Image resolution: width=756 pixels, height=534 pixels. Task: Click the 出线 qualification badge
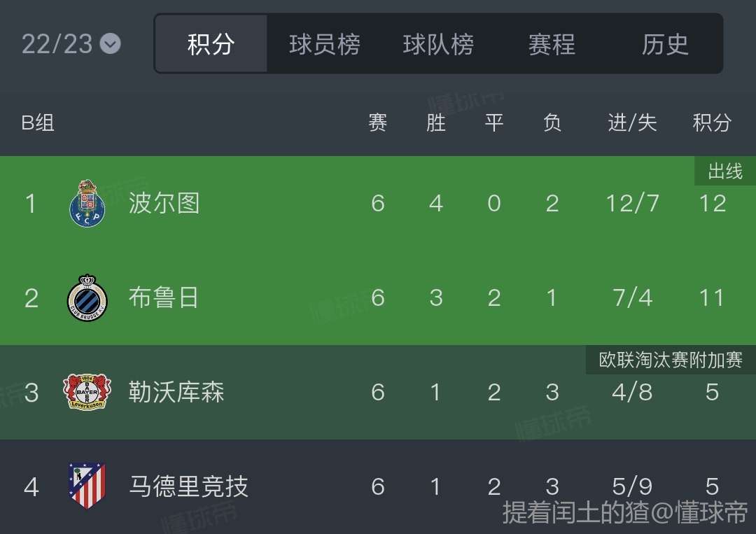click(725, 171)
